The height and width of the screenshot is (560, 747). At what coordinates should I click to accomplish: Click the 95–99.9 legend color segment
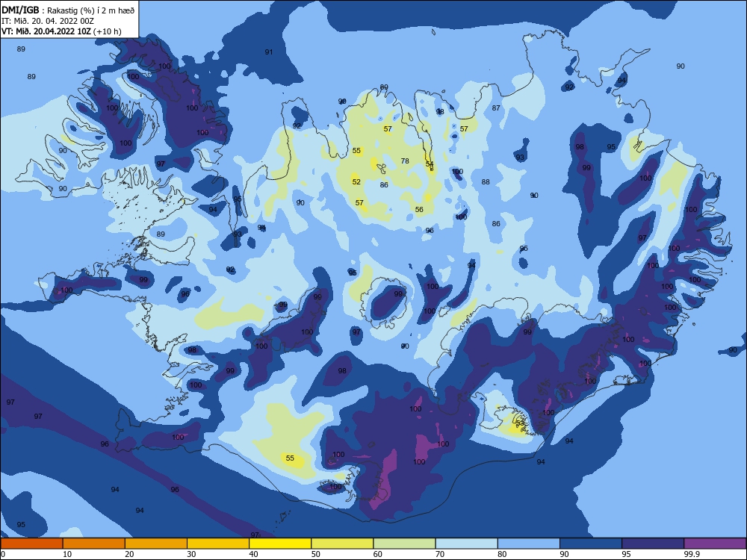(x=653, y=544)
